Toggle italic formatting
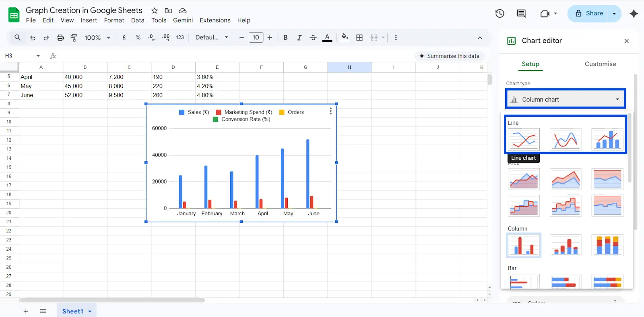This screenshot has width=644, height=317. [x=299, y=37]
